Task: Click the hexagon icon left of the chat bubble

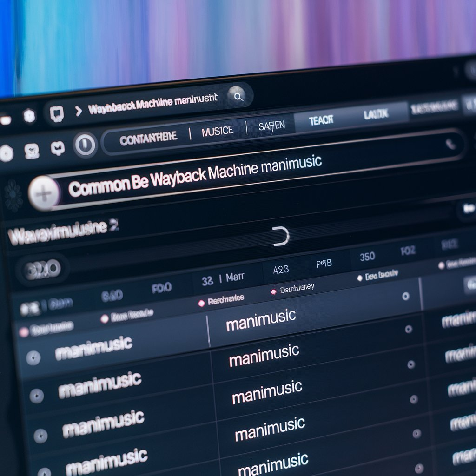Action: [29, 116]
